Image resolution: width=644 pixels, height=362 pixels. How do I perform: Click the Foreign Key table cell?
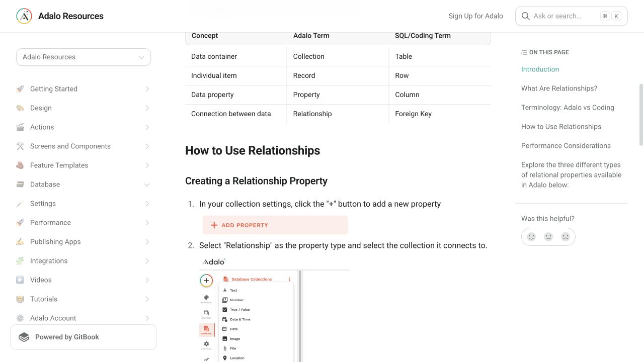[x=440, y=114]
